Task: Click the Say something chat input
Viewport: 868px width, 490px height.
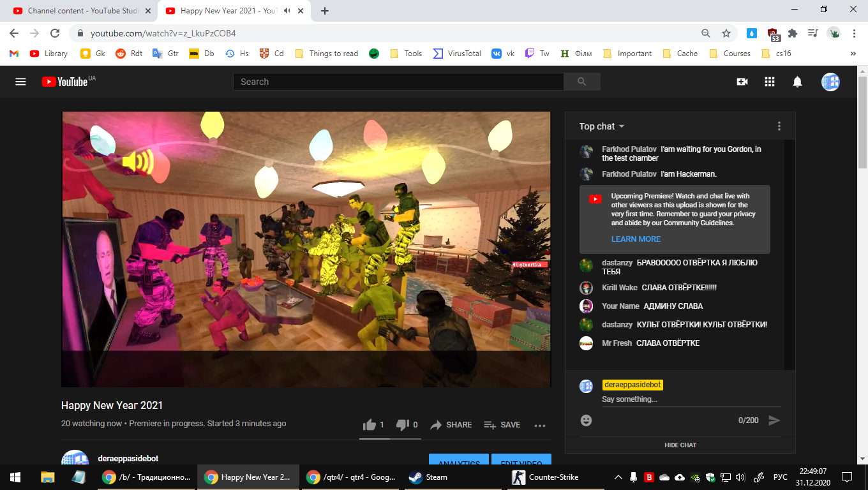Action: [691, 399]
